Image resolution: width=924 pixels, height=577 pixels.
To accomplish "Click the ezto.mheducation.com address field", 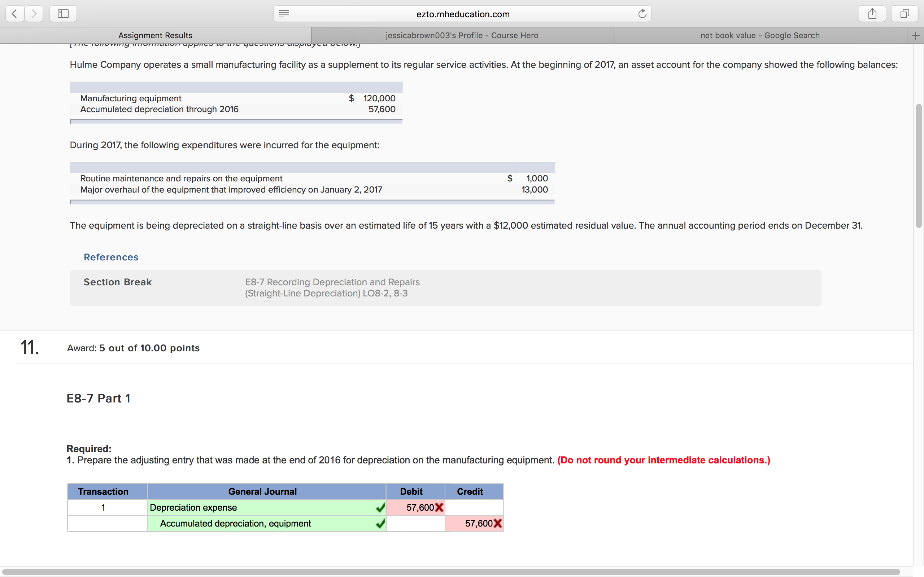I will point(462,14).
